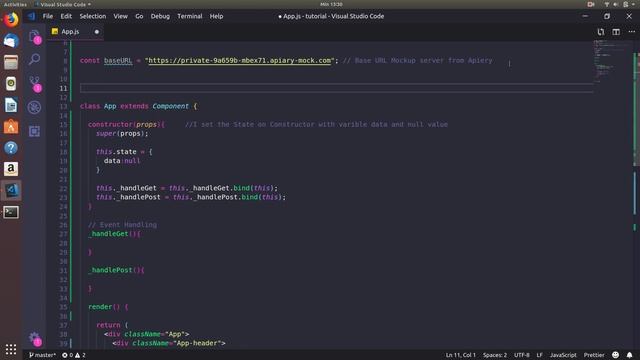Open the Debug view in activity bar
This screenshot has width=640, height=360.
coord(34,107)
